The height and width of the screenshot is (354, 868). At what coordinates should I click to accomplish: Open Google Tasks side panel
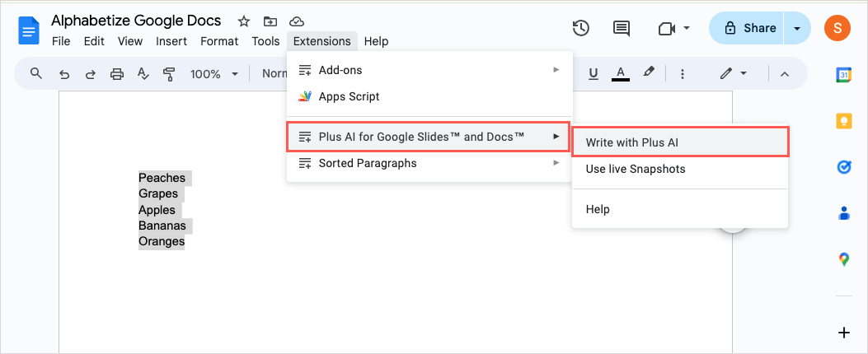(x=843, y=166)
